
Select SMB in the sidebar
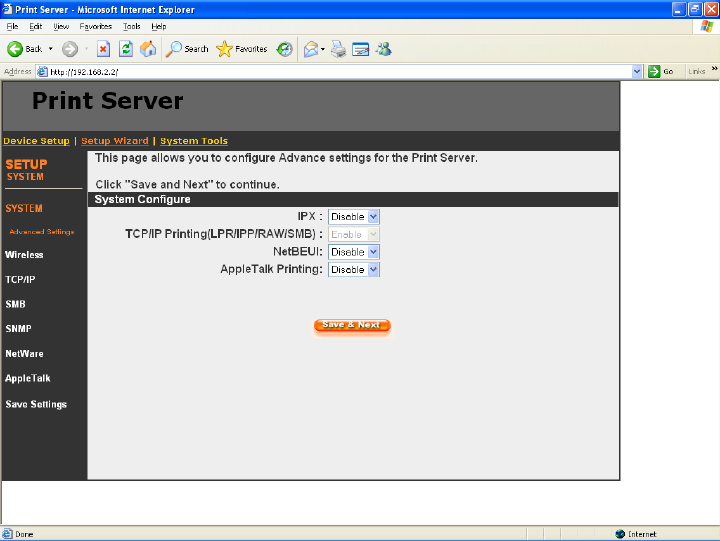pos(15,304)
